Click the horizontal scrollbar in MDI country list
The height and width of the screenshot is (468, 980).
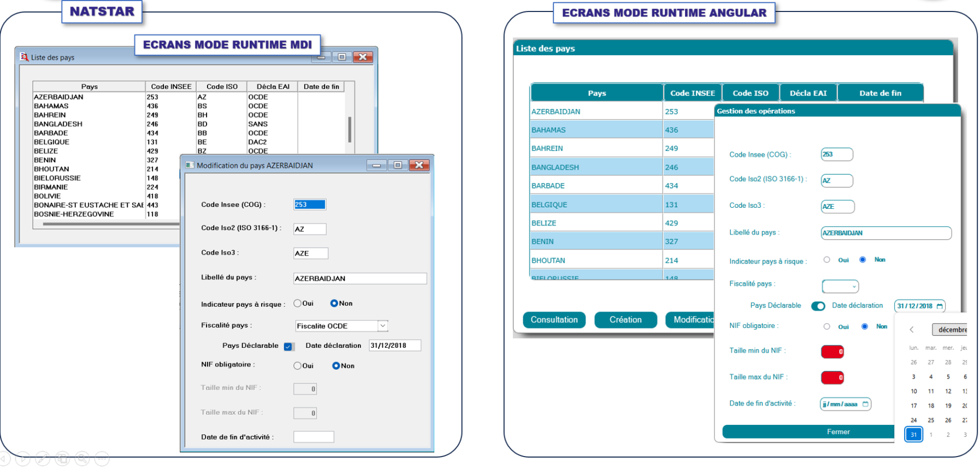(x=111, y=224)
